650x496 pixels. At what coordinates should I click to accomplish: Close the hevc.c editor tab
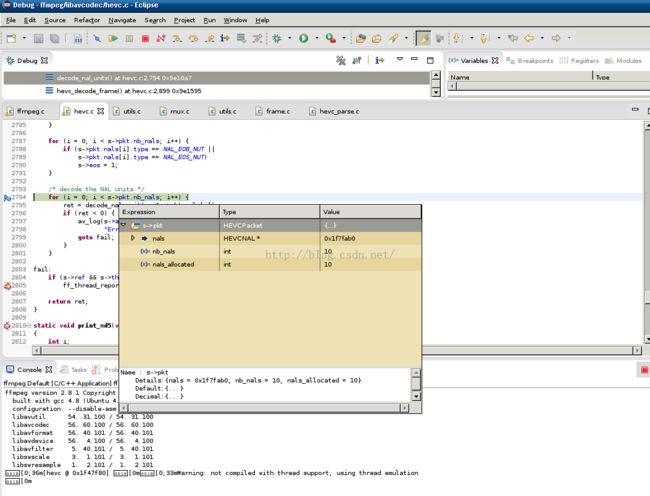tap(101, 111)
